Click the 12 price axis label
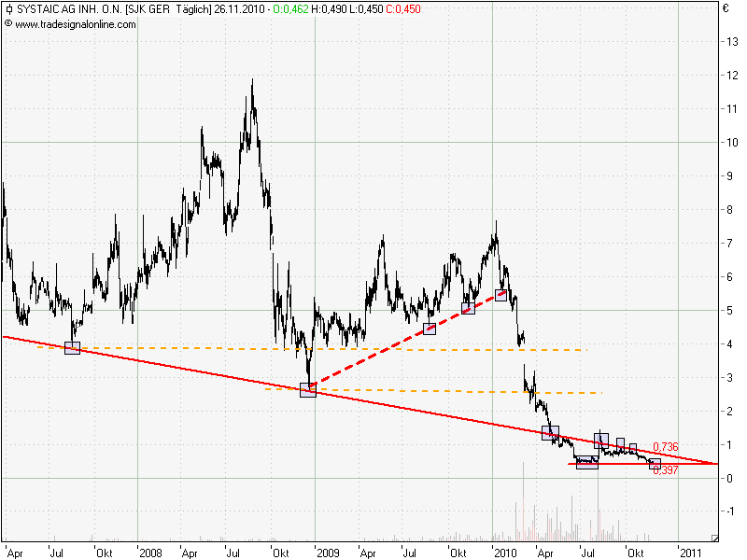747x560 pixels. click(732, 76)
